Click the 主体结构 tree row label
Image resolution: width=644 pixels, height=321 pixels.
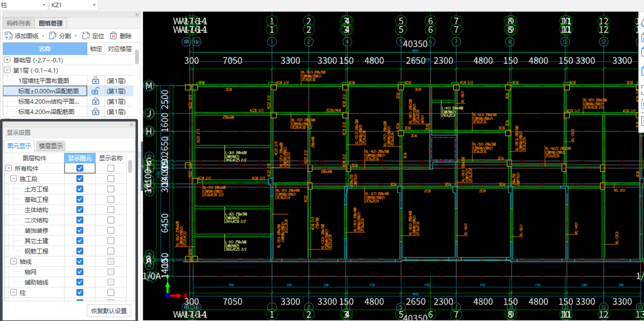click(36, 210)
